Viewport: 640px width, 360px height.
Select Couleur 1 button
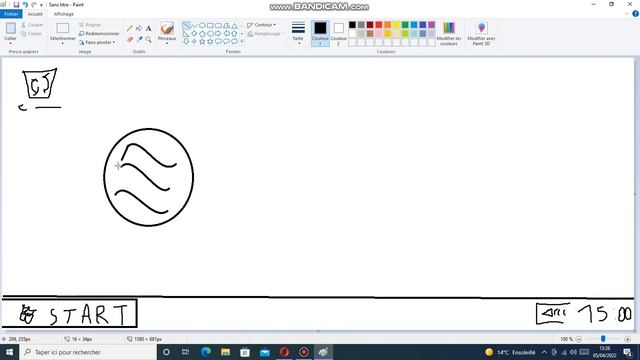click(320, 33)
